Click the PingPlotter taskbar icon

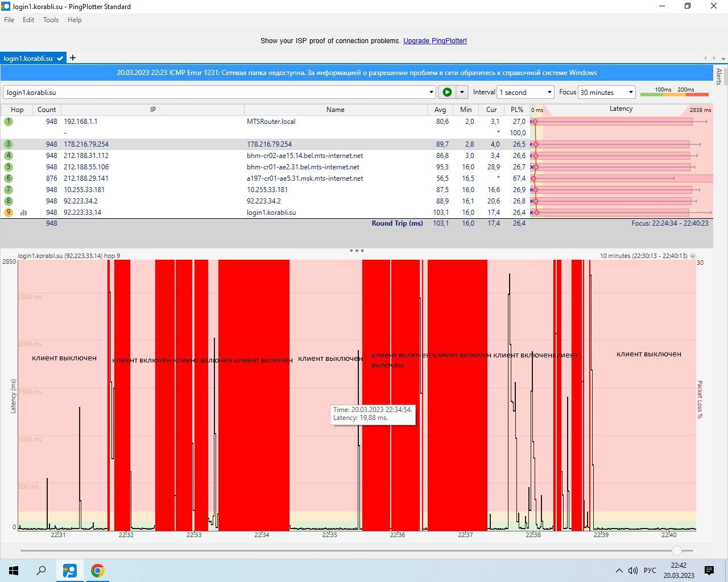tap(69, 571)
